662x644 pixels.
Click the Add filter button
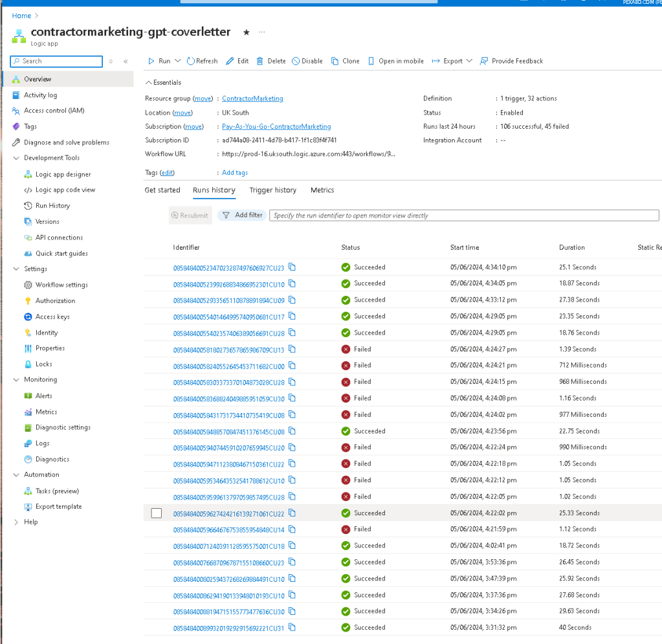coord(242,216)
